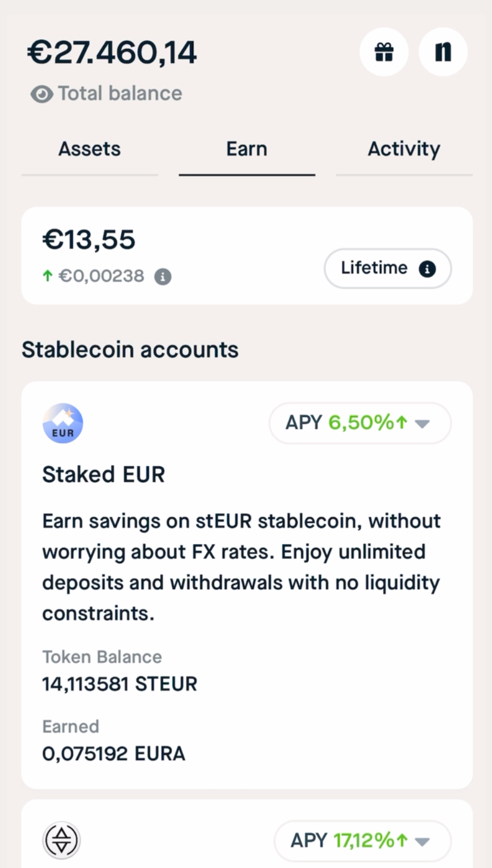Tap the second stablecoin account logo
The width and height of the screenshot is (492, 868).
click(61, 841)
